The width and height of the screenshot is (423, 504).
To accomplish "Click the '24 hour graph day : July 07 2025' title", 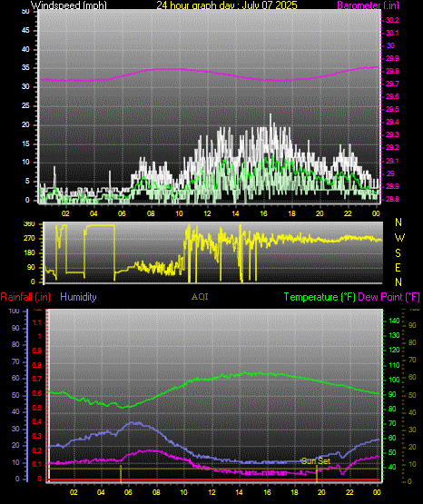I will (227, 5).
